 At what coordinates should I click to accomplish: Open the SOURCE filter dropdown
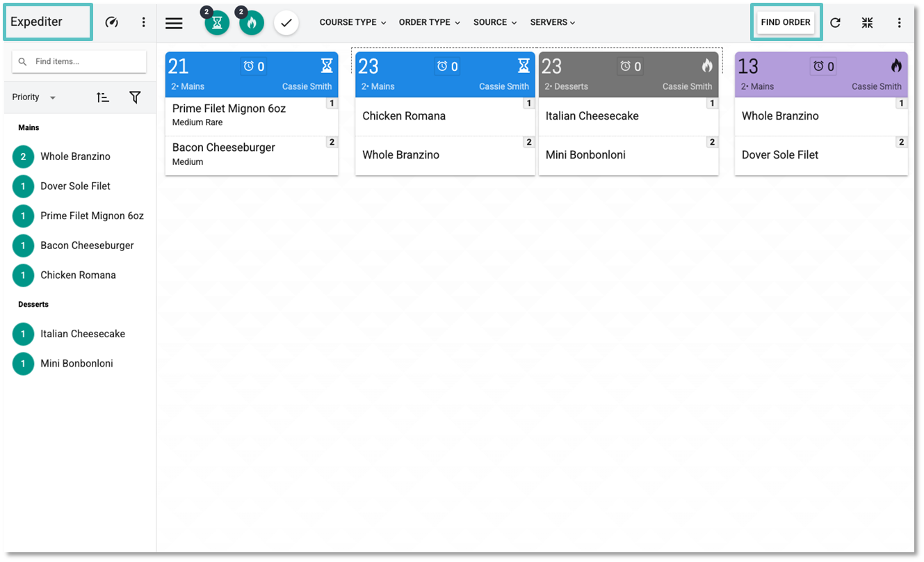(x=494, y=22)
